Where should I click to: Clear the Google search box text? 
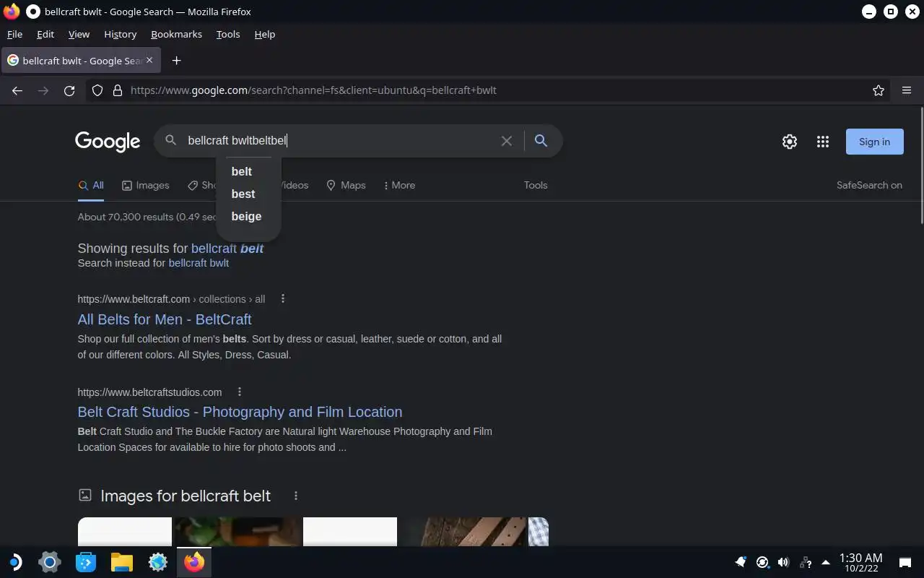pyautogui.click(x=507, y=141)
